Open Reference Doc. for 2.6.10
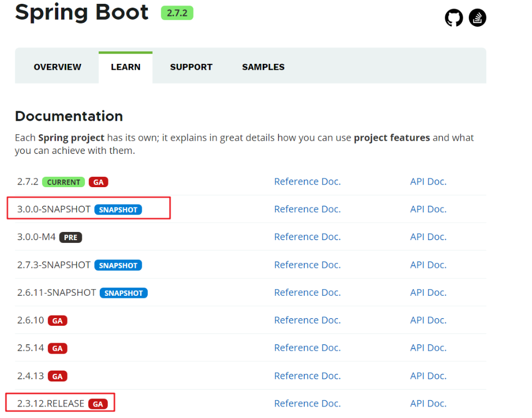The width and height of the screenshot is (532, 418). click(x=307, y=320)
